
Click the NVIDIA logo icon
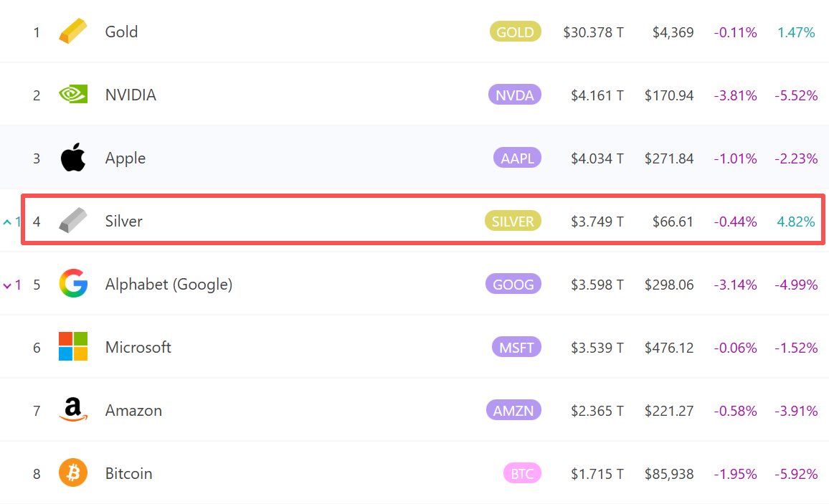72,95
